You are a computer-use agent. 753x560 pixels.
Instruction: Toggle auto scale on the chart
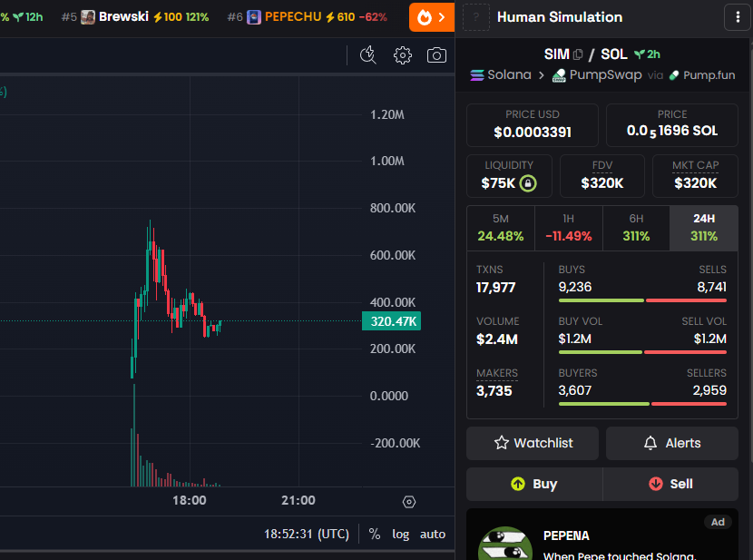pos(433,534)
